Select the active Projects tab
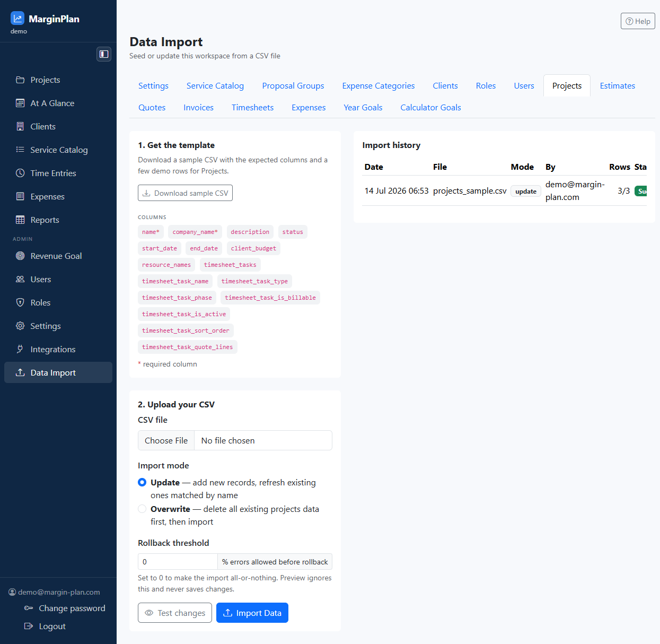660x644 pixels. coord(567,85)
